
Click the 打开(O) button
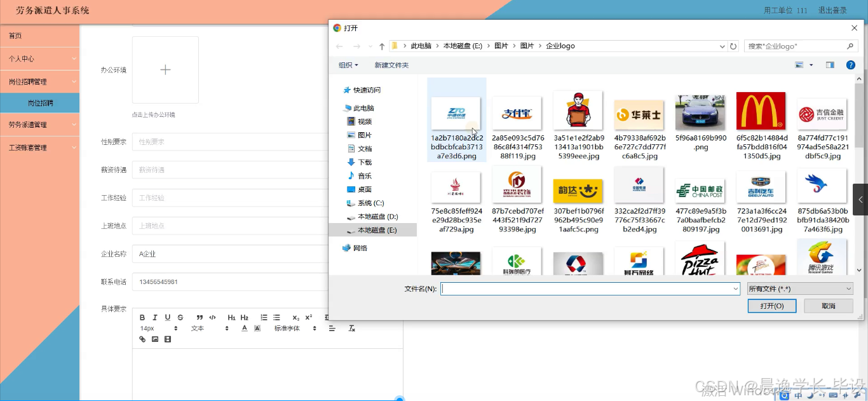(772, 306)
